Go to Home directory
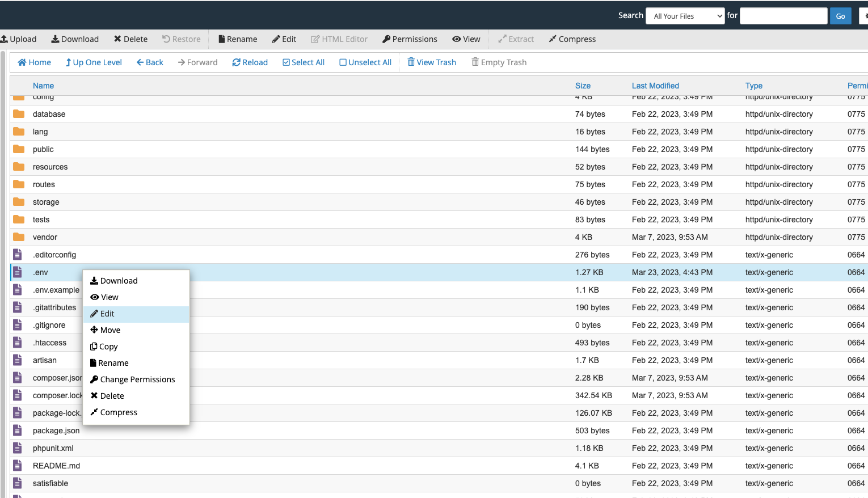The height and width of the screenshot is (498, 868). tap(34, 62)
